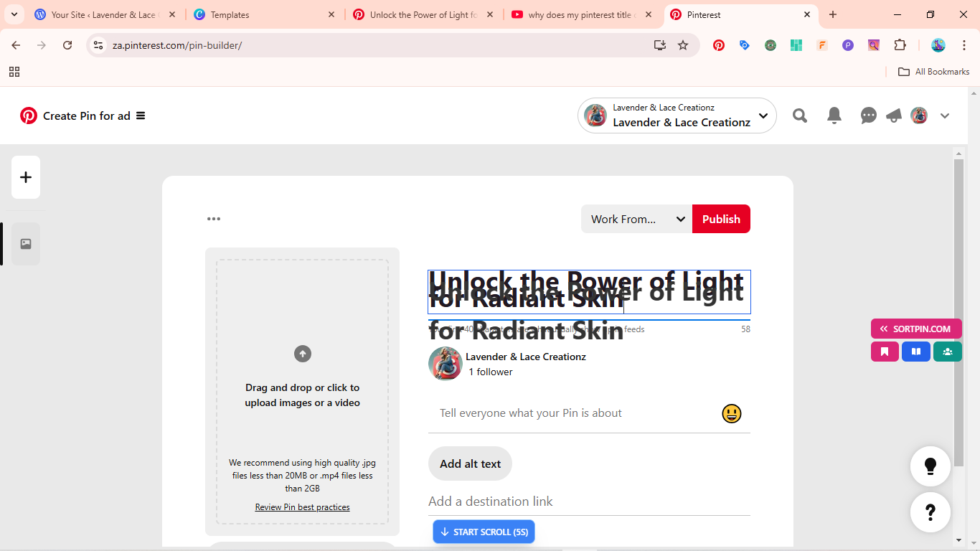Click the megaphone ads icon in the header
This screenshot has height=551, width=980.
(894, 116)
